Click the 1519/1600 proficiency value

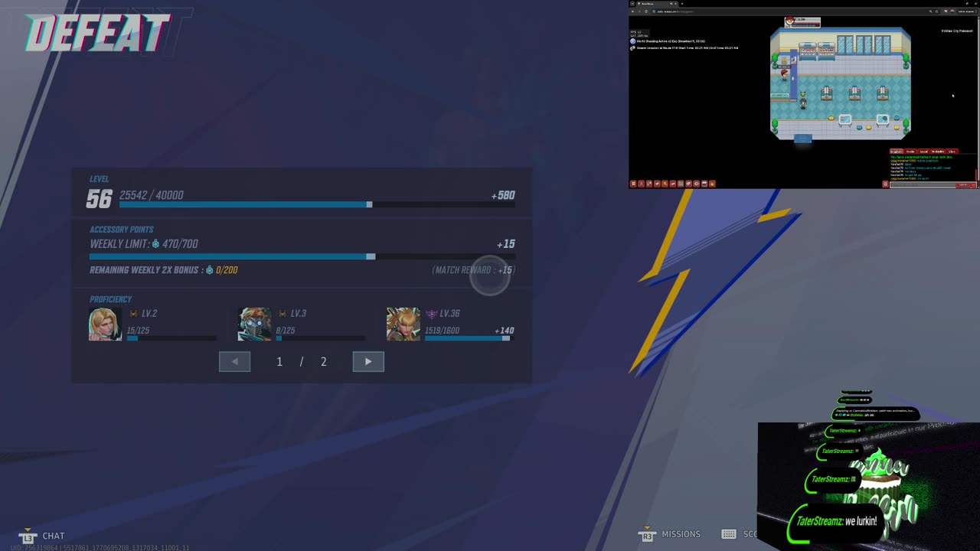click(x=443, y=331)
